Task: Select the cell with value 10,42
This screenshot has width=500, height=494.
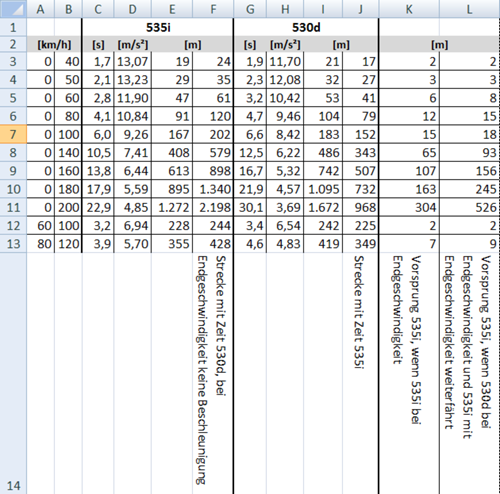Action: [285, 98]
